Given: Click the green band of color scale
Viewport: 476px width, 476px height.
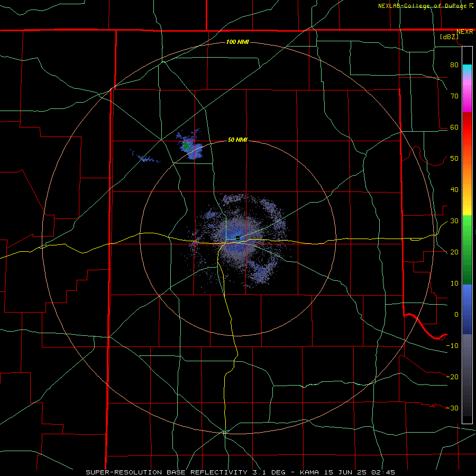Looking at the screenshot, I should point(467,250).
